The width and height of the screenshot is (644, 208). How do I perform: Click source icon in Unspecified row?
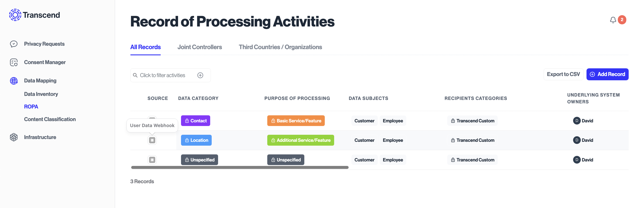152,160
